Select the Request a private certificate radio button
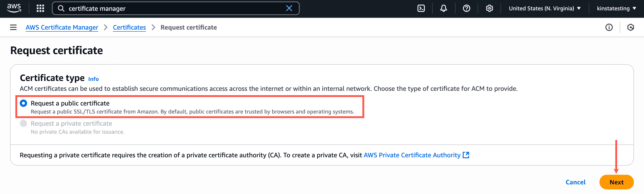644x194 pixels. click(x=23, y=123)
